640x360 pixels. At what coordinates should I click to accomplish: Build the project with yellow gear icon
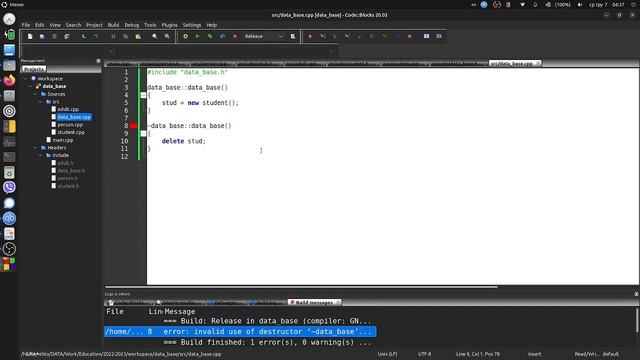[185, 36]
